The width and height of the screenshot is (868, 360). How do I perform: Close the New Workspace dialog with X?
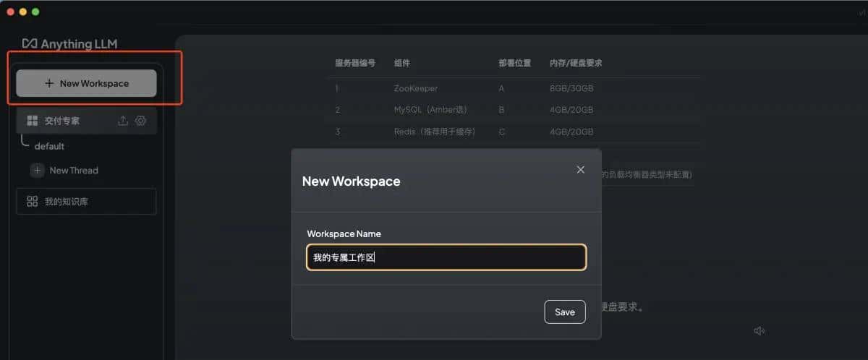click(580, 170)
